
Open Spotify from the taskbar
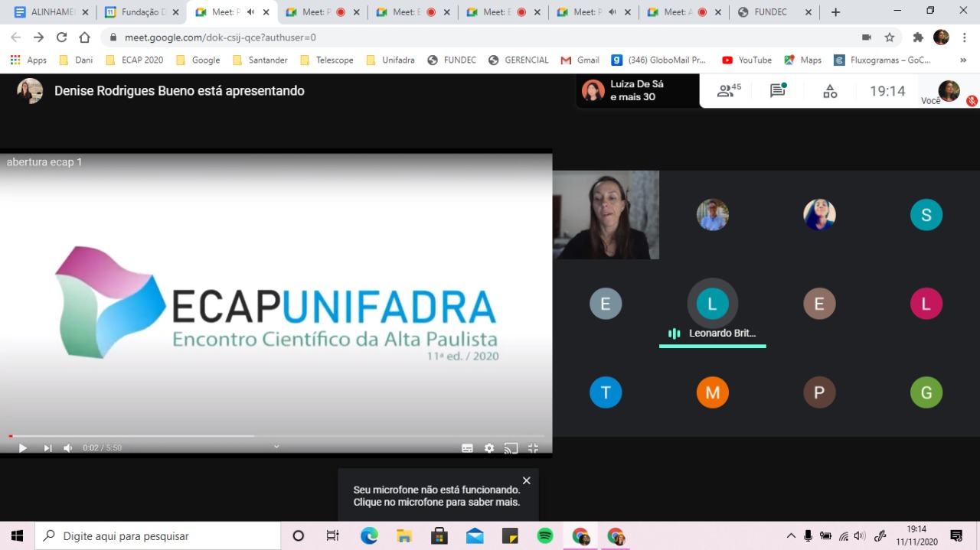[545, 535]
